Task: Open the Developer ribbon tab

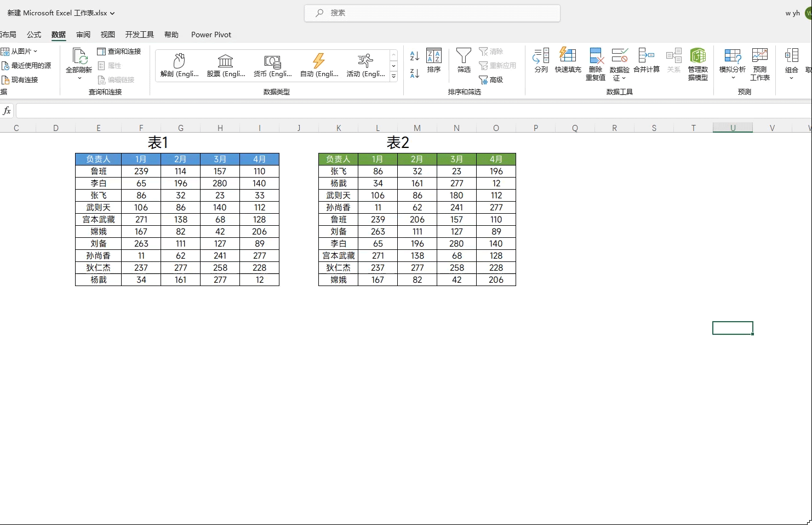Action: click(x=140, y=35)
